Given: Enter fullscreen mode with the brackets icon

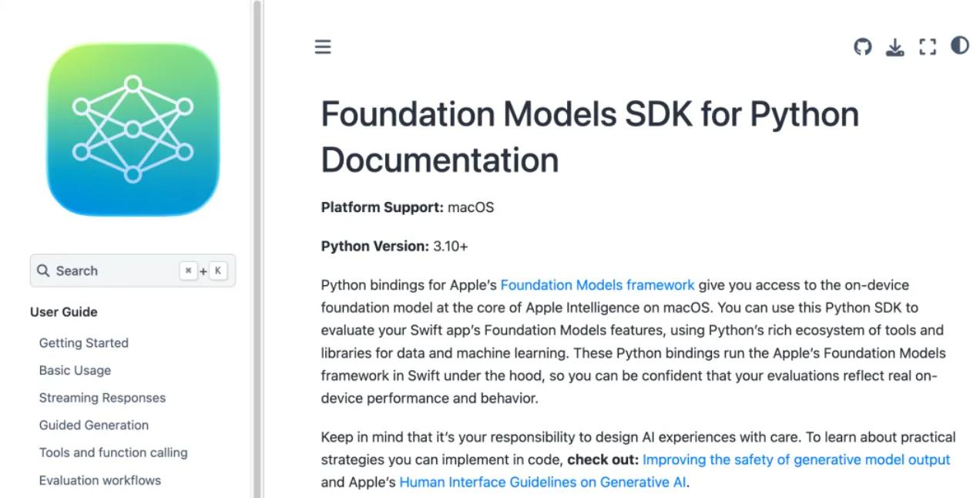Looking at the screenshot, I should coord(928,47).
